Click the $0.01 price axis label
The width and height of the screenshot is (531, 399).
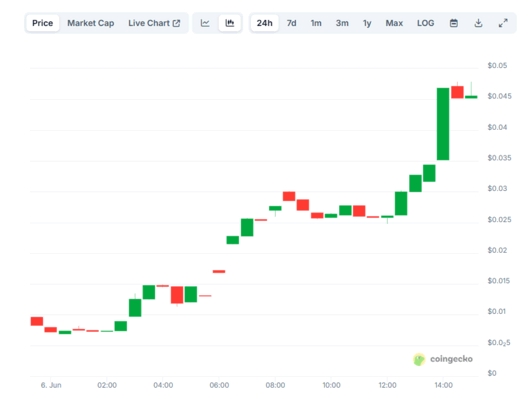coord(496,311)
